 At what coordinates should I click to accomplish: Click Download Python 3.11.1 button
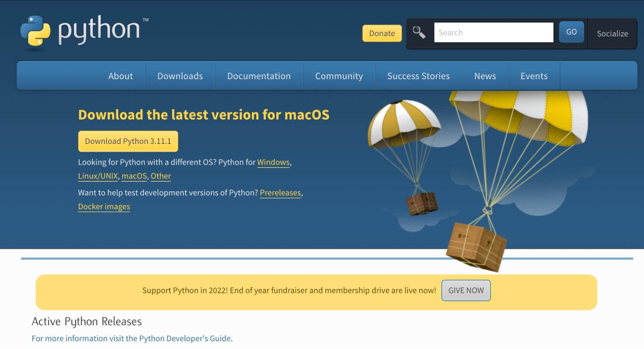click(128, 141)
